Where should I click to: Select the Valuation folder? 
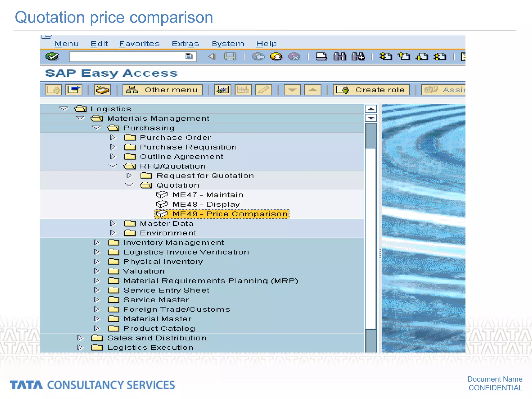click(x=136, y=271)
